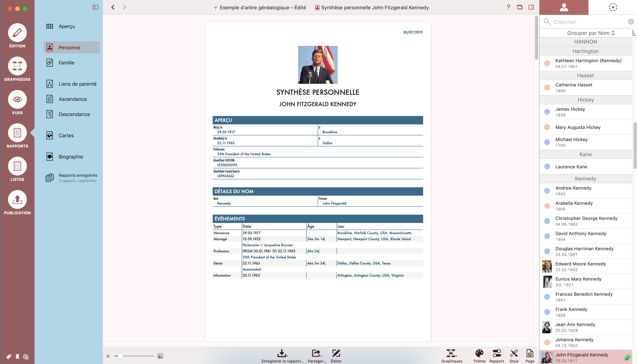The height and width of the screenshot is (364, 637).
Task: Open Rapports enregistrés
Action: pyautogui.click(x=71, y=178)
